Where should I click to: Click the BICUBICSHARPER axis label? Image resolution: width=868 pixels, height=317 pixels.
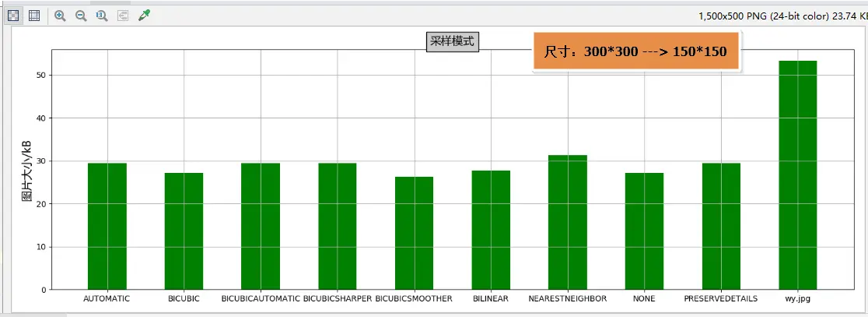click(x=338, y=298)
